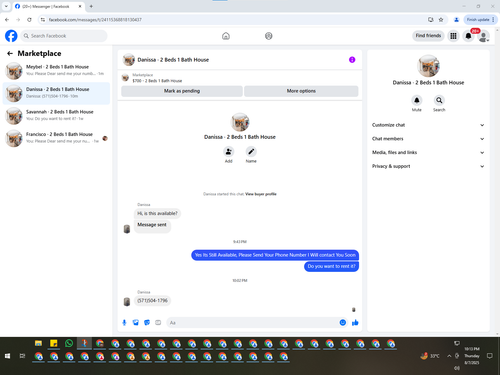Open the Facebook menu grid icon
Screen dimensions: 500x375
coord(453,36)
